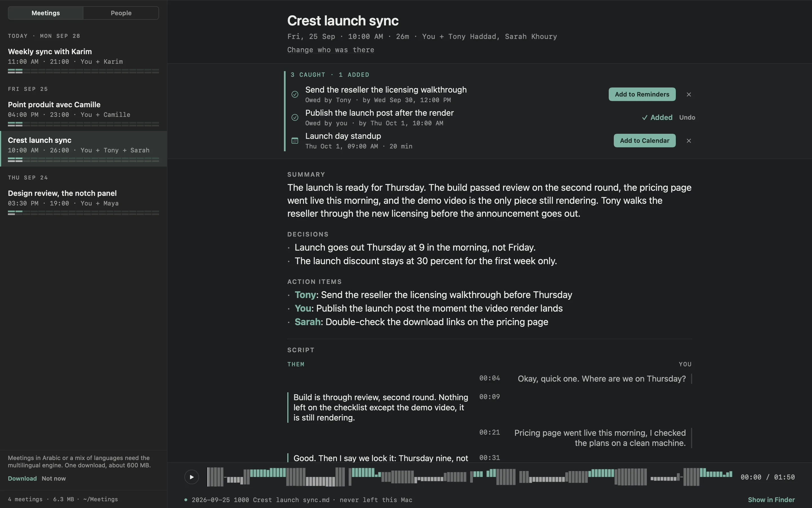Click the '4 meetings · 6.3 MB' status text
The width and height of the screenshot is (812, 508).
point(41,499)
